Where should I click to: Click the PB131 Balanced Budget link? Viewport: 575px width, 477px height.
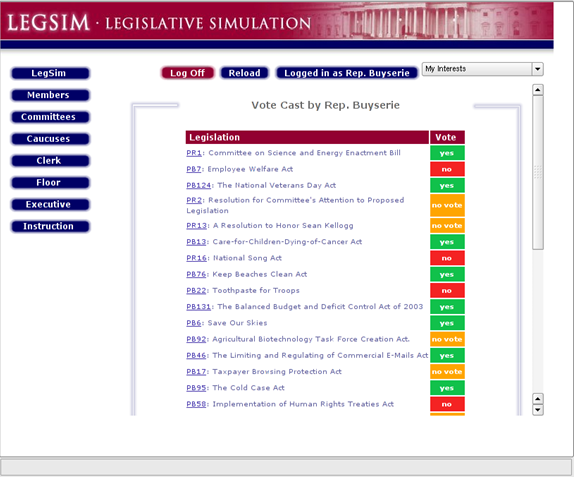pyautogui.click(x=199, y=307)
